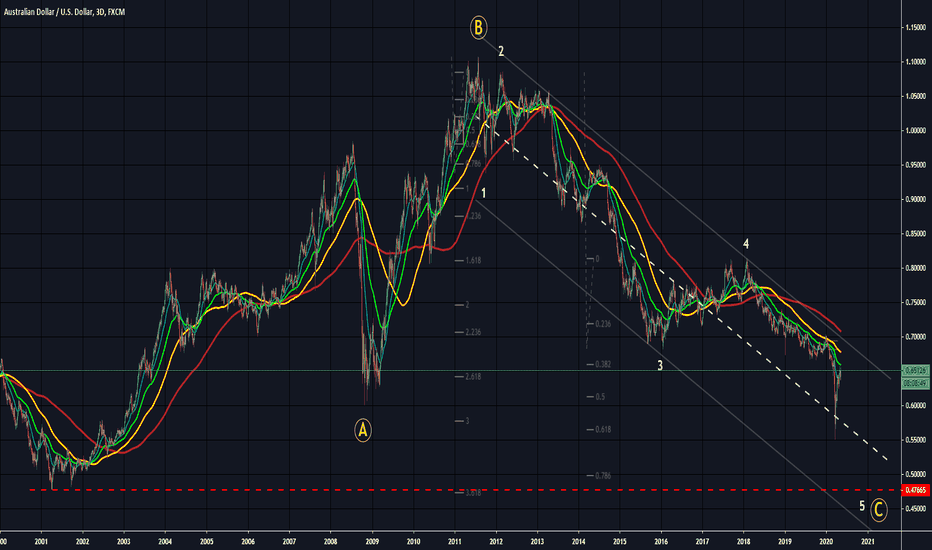Click the 2010 label on time axis
This screenshot has width=932, height=550.
coord(414,542)
